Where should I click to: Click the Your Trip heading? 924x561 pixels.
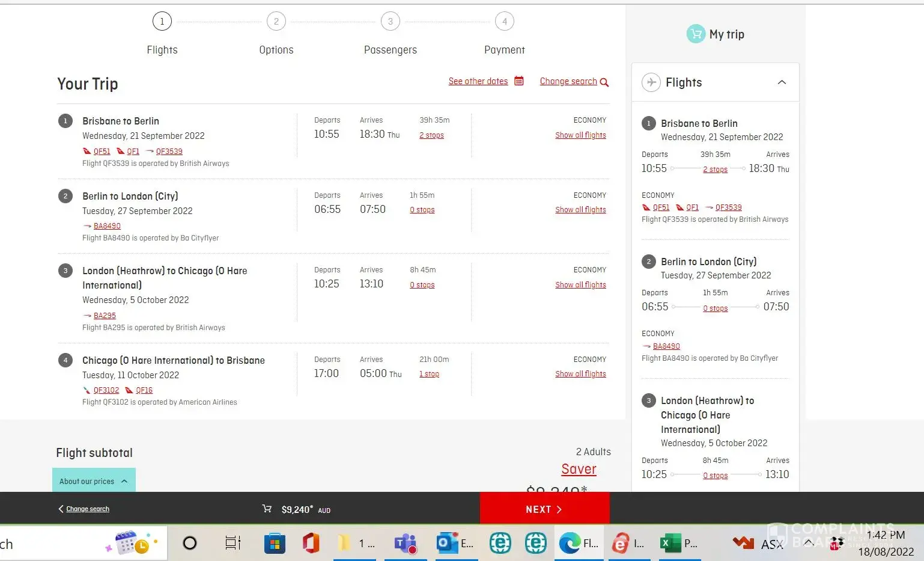pos(88,84)
